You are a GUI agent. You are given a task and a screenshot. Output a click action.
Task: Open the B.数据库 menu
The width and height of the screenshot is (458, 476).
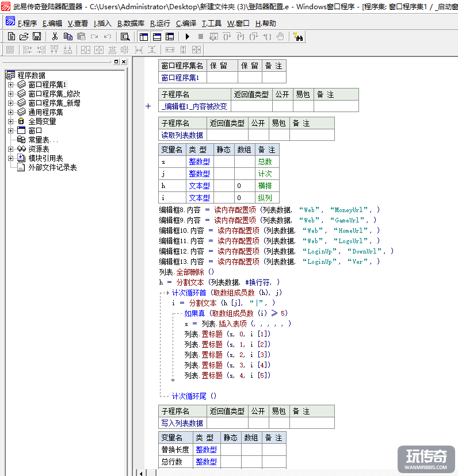[x=131, y=24]
